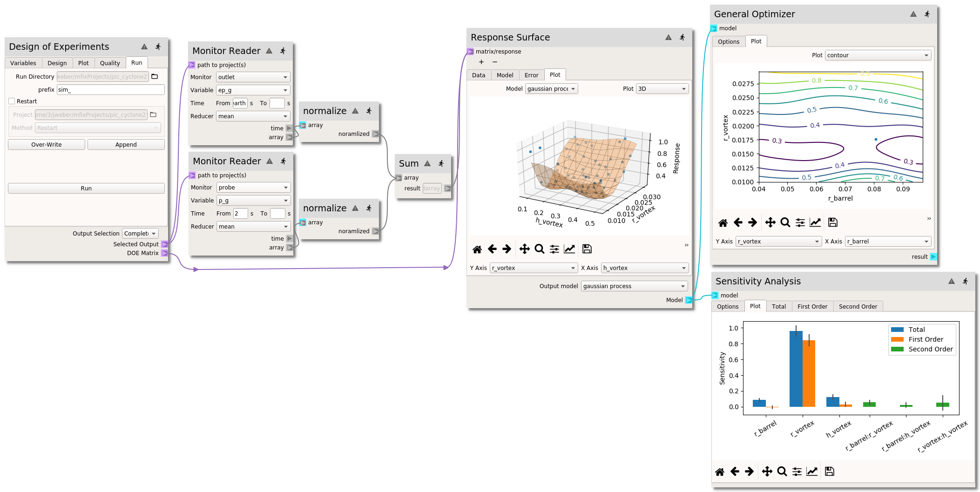
Task: Open the First Order tab in Sensitivity Analysis
Action: 812,307
